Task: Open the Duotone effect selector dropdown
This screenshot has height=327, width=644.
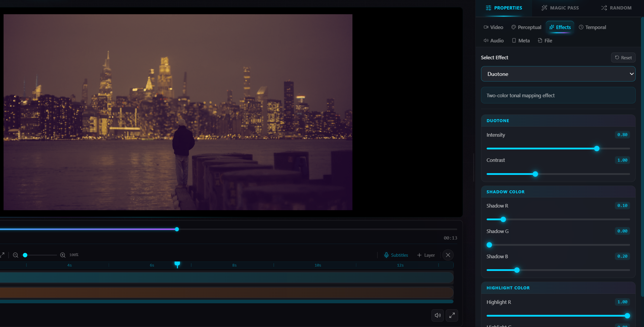Action: [x=558, y=74]
